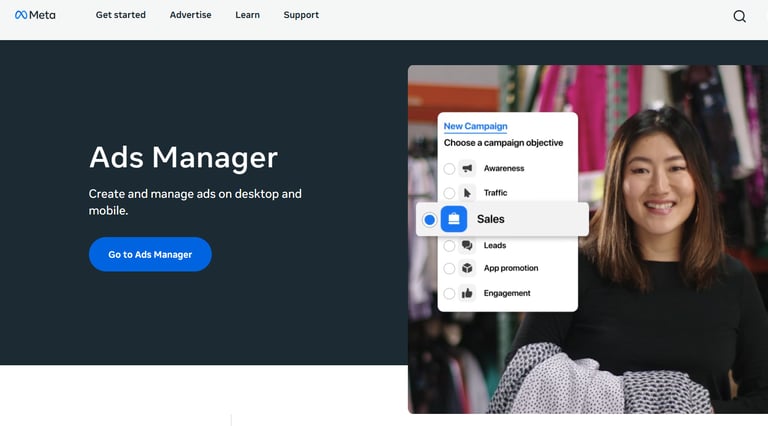Select the Awareness radio button

[x=449, y=168]
